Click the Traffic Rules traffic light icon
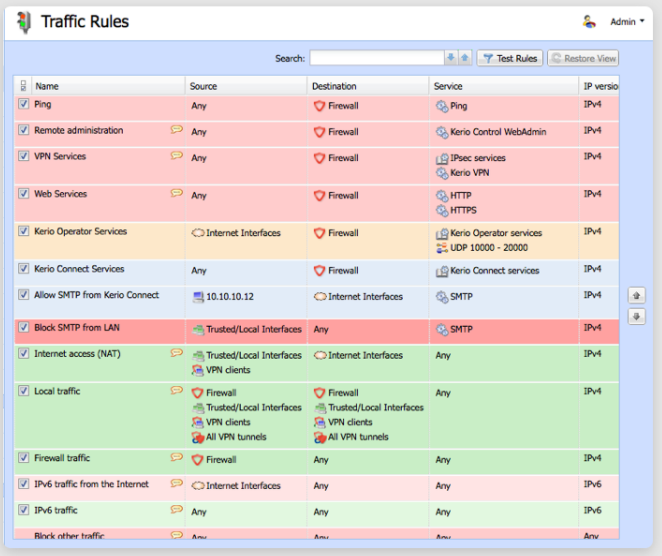This screenshot has width=662, height=556. coord(24,22)
